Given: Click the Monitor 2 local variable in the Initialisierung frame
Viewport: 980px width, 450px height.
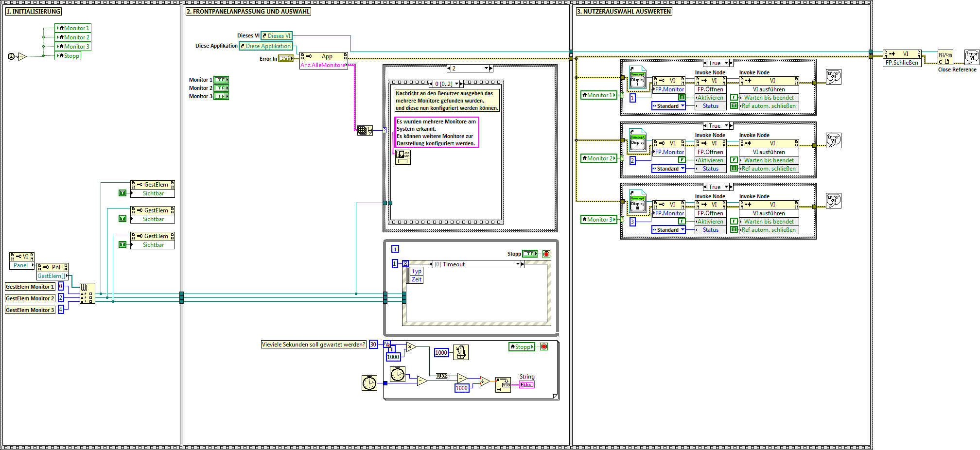Looking at the screenshot, I should (x=73, y=37).
